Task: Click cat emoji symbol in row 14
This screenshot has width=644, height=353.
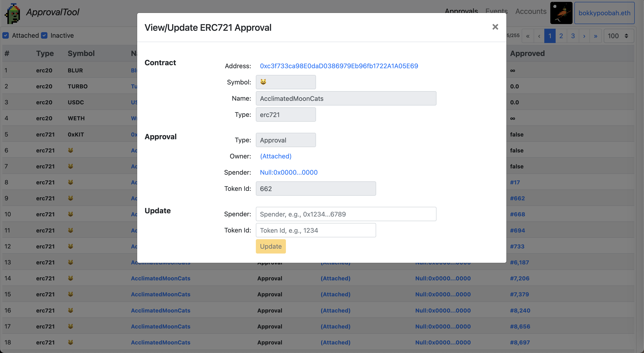Action: click(71, 278)
